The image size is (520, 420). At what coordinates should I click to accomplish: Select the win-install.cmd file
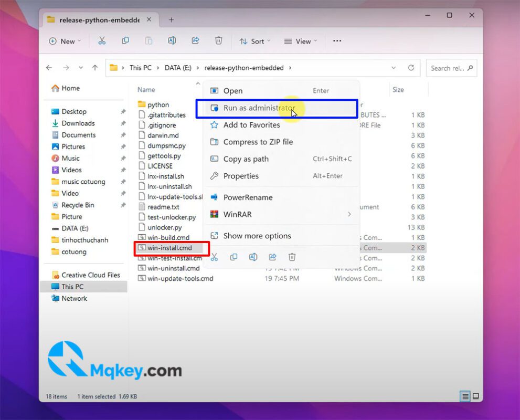click(x=165, y=248)
